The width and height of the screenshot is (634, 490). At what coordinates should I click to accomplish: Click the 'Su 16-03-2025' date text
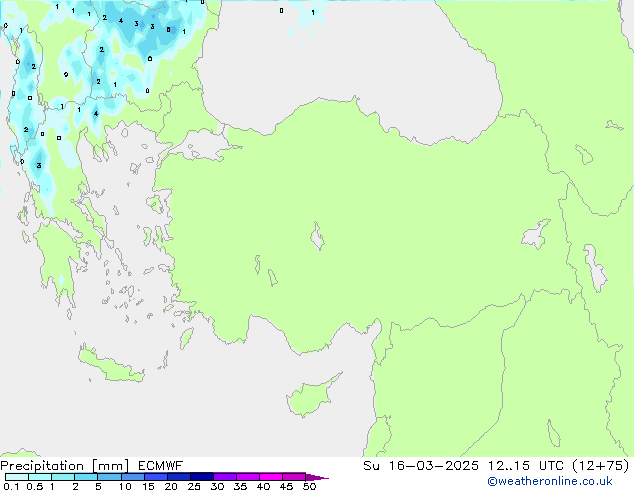pos(421,466)
